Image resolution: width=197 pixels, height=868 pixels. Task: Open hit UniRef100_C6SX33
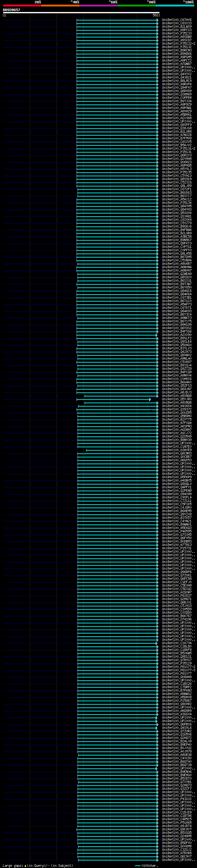coord(177,23)
